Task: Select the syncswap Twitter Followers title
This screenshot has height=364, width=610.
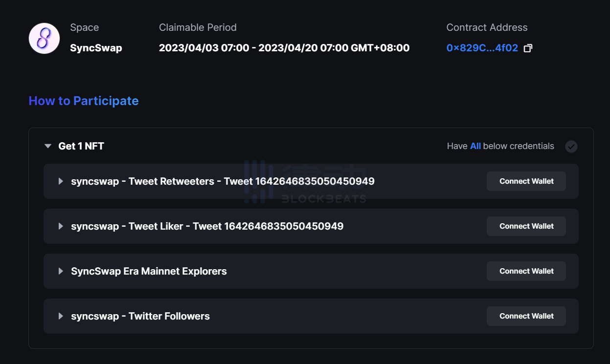Action: [140, 316]
